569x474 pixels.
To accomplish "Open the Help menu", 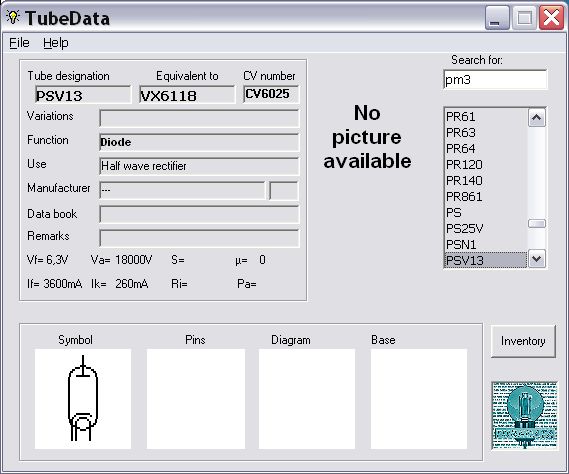I will 56,43.
